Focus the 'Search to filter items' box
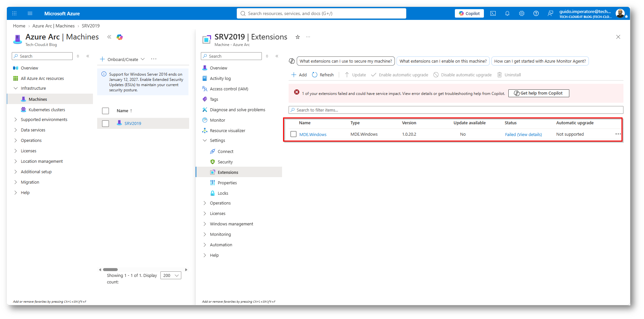 (456, 110)
